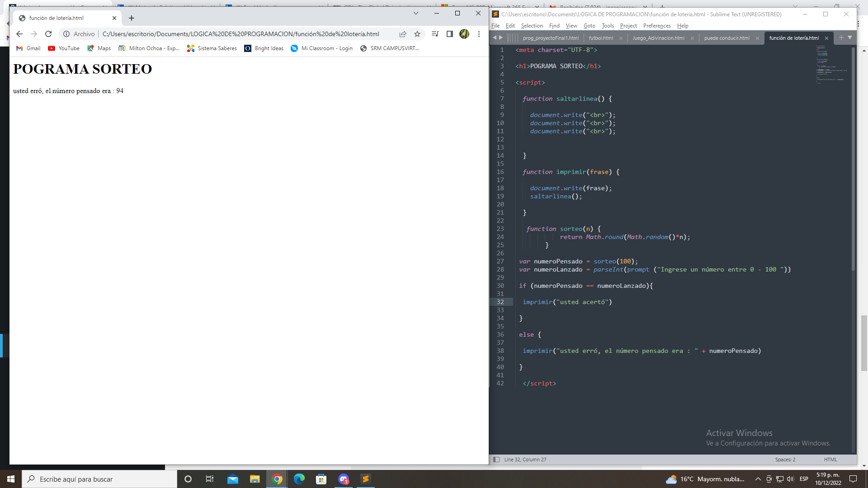Viewport: 868px width, 488px height.
Task: Close the función de lotería.html Chrome tab
Action: pyautogui.click(x=114, y=18)
